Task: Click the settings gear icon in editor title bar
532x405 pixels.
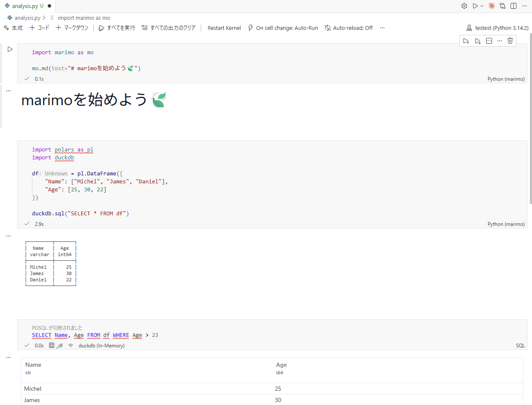Action: pyautogui.click(x=464, y=6)
